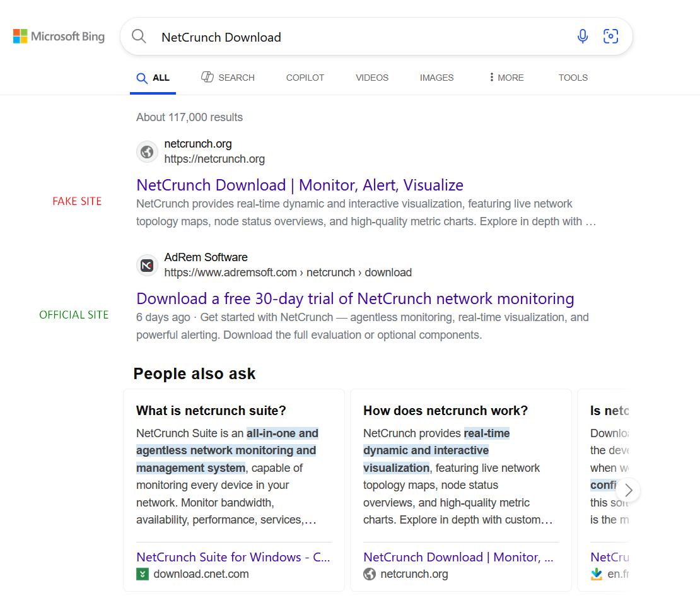700x598 pixels.
Task: Switch to IMAGES tab
Action: click(436, 78)
